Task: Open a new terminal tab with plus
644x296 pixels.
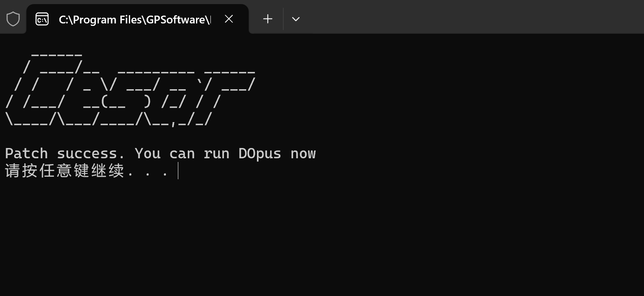Action: point(268,19)
